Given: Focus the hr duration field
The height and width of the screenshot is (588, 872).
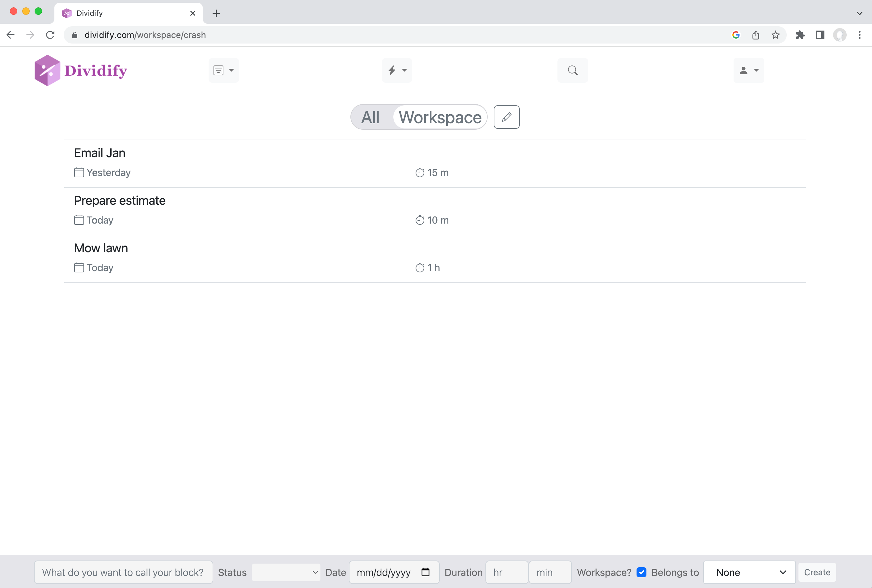Looking at the screenshot, I should (x=506, y=572).
